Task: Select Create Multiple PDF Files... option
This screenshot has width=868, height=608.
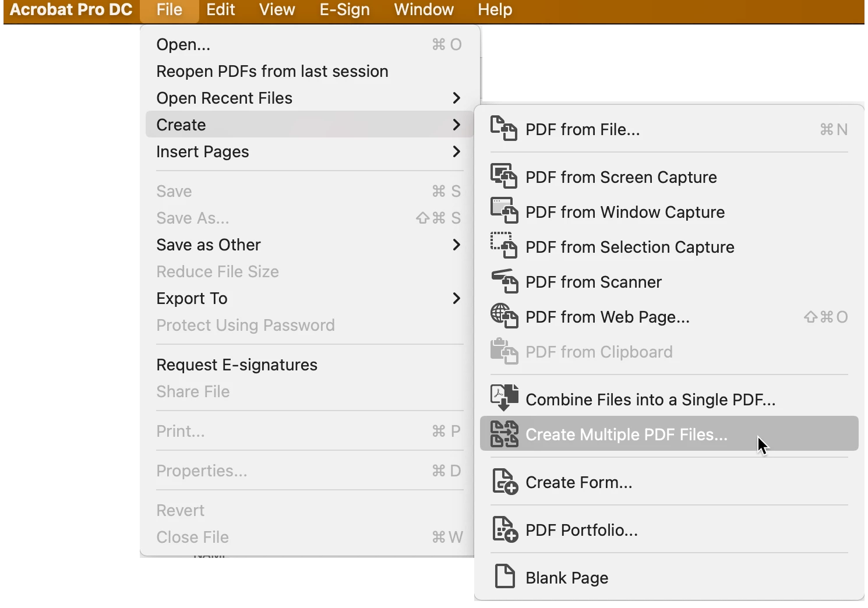Action: coord(669,433)
